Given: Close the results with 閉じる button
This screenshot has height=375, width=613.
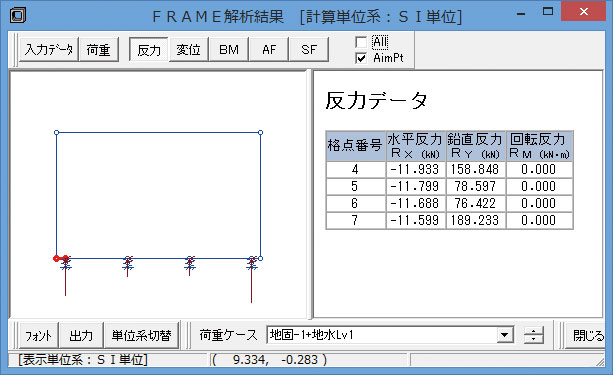Looking at the screenshot, I should pos(585,335).
